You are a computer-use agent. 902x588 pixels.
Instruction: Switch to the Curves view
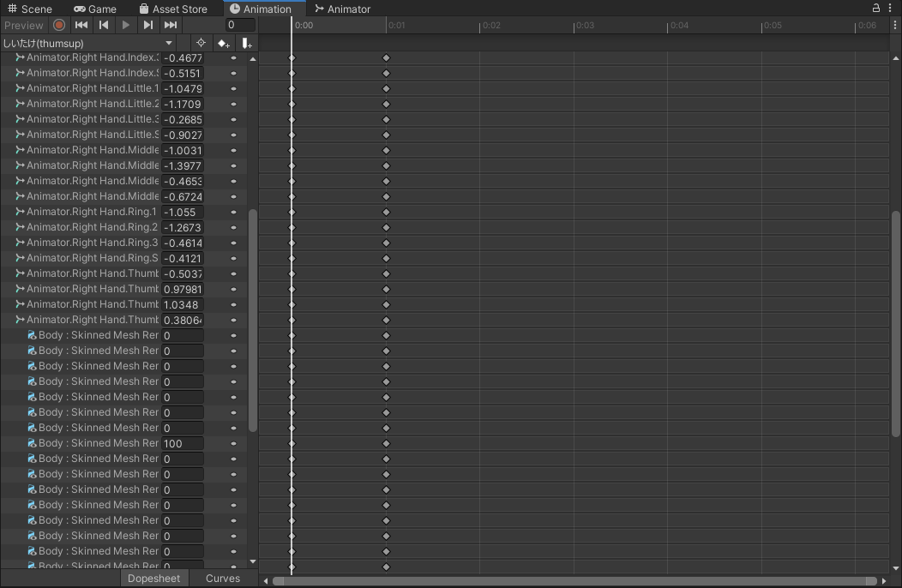point(222,579)
